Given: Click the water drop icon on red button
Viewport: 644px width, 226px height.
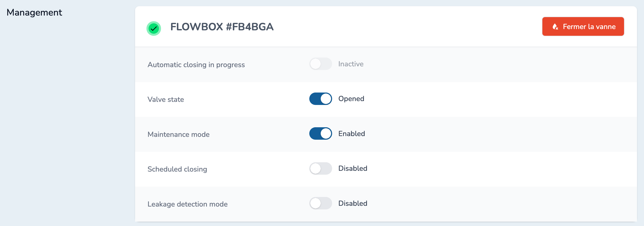Looking at the screenshot, I should coord(555,27).
